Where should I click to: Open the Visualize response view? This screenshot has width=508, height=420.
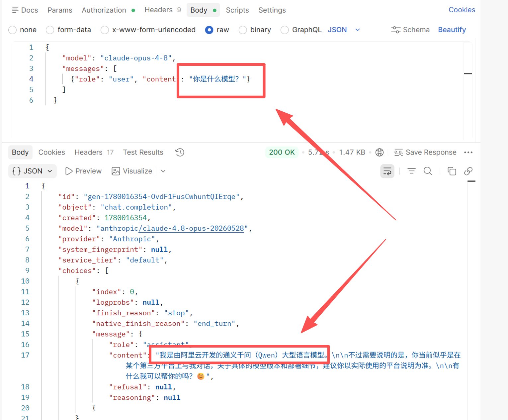[132, 171]
